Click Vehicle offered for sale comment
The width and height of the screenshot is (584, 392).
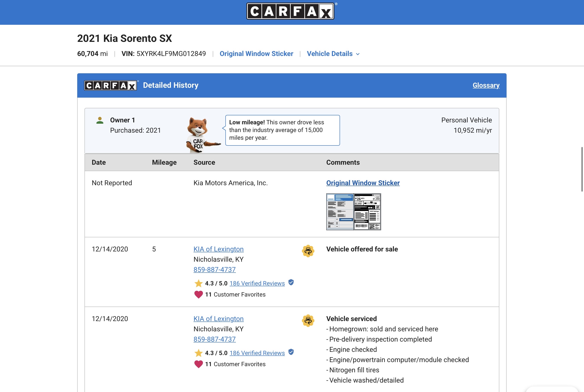click(x=362, y=249)
